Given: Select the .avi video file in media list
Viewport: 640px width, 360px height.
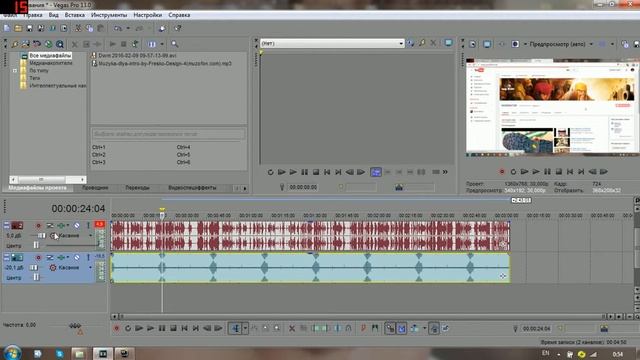Looking at the screenshot, I should pyautogui.click(x=137, y=56).
